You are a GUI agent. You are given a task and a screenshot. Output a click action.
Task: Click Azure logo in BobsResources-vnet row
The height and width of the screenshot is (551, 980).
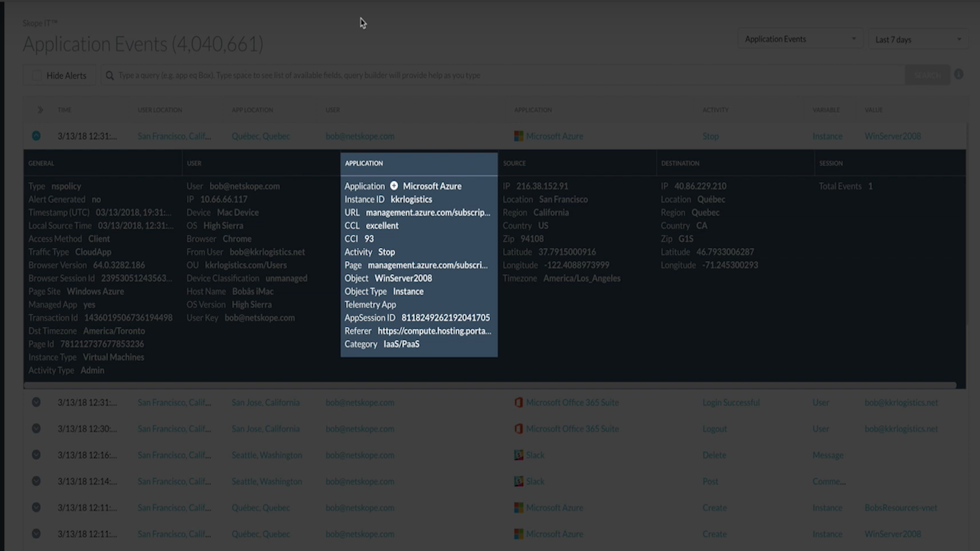pyautogui.click(x=518, y=507)
